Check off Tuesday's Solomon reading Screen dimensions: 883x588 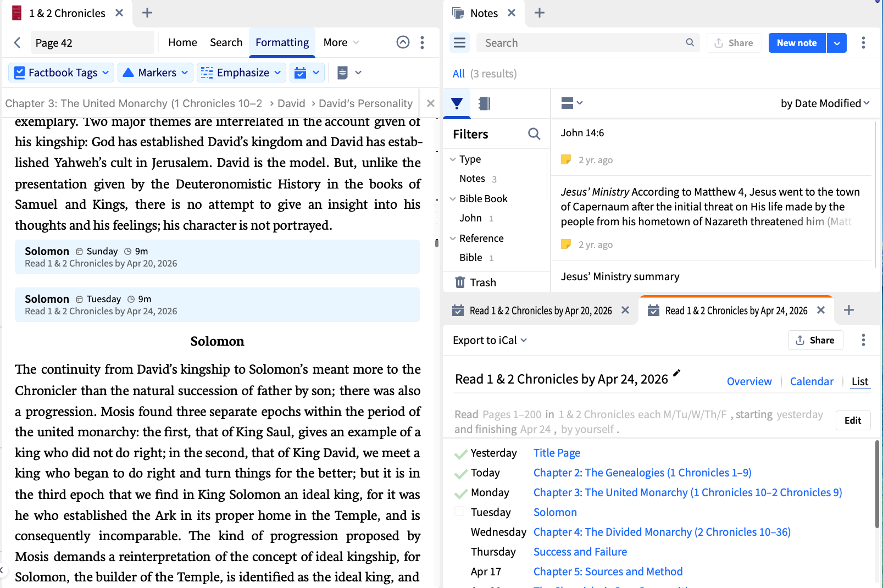coord(459,512)
